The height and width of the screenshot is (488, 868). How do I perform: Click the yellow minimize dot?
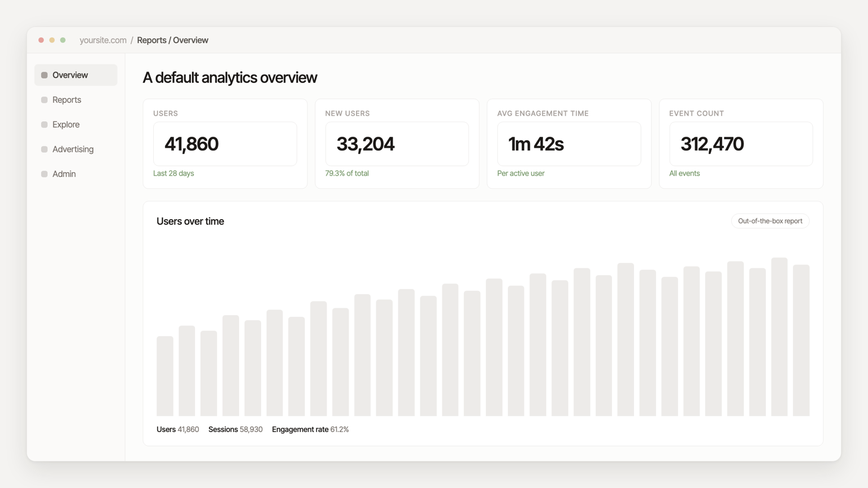click(x=52, y=40)
